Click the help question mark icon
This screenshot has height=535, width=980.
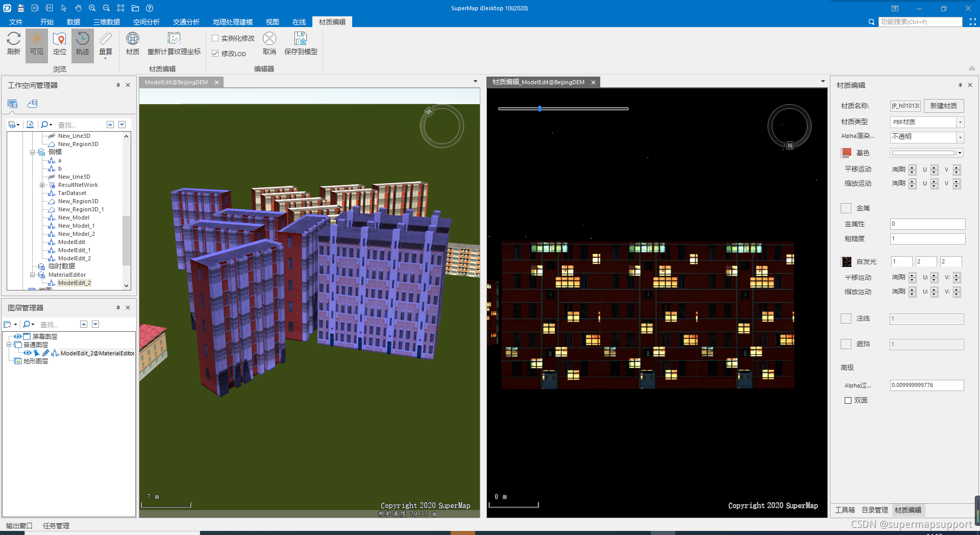(150, 8)
